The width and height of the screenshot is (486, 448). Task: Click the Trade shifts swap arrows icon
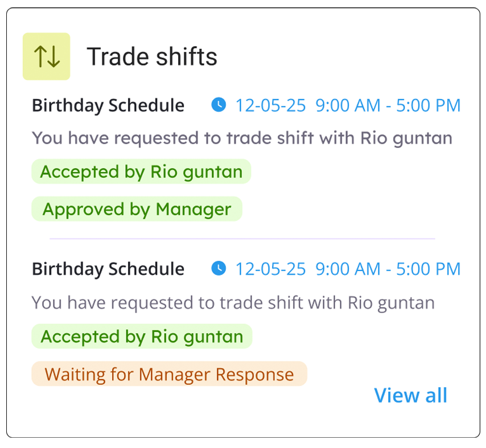(x=46, y=56)
